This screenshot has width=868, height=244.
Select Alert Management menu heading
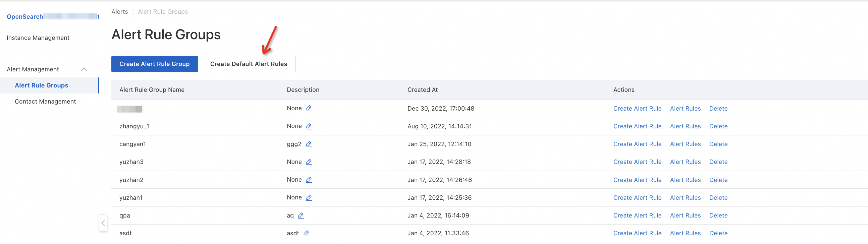[x=33, y=69]
